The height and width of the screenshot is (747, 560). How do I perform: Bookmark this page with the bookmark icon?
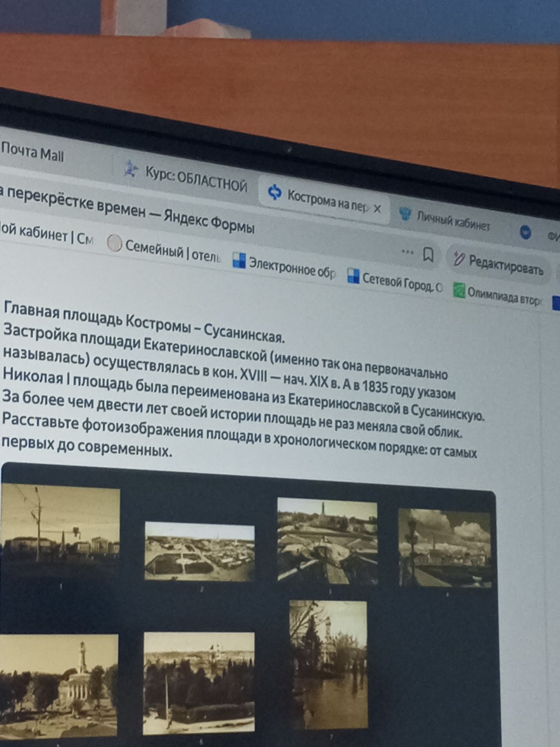[x=428, y=255]
